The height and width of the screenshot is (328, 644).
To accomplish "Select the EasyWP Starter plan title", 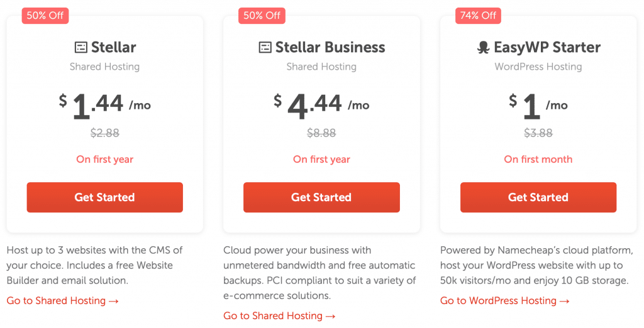I will tap(547, 48).
